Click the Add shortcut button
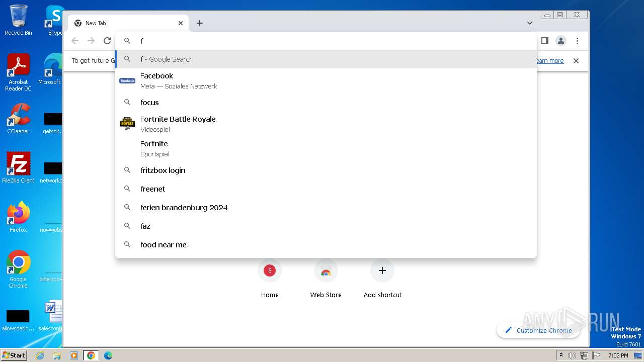This screenshot has height=362, width=644. (x=382, y=279)
